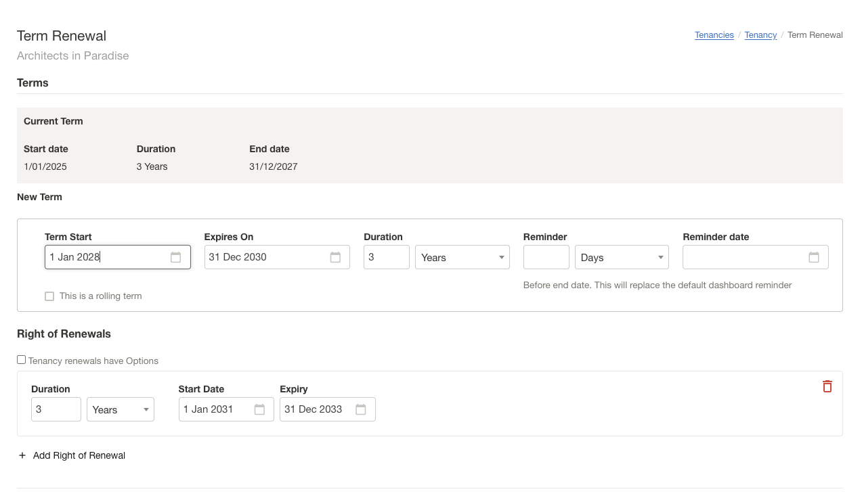862x504 pixels.
Task: Check 'Tenancy renewals have Options' box
Action: [x=22, y=360]
